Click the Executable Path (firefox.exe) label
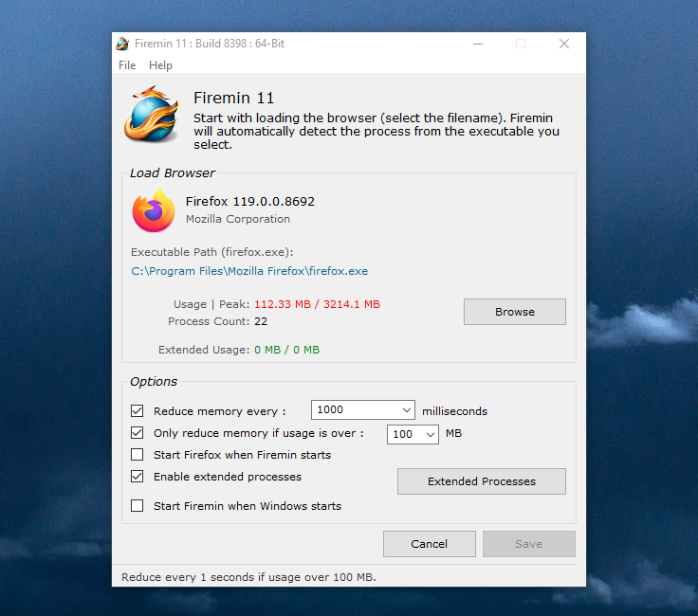 coord(211,252)
